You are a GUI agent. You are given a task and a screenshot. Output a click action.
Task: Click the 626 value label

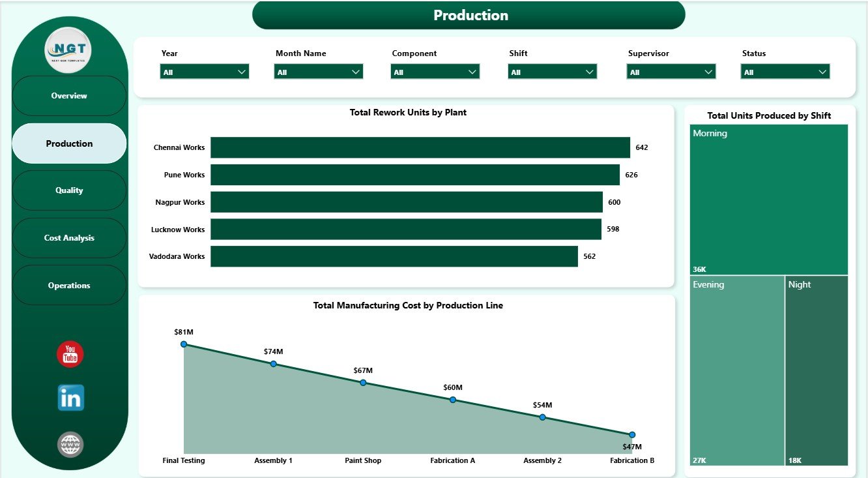click(x=631, y=175)
